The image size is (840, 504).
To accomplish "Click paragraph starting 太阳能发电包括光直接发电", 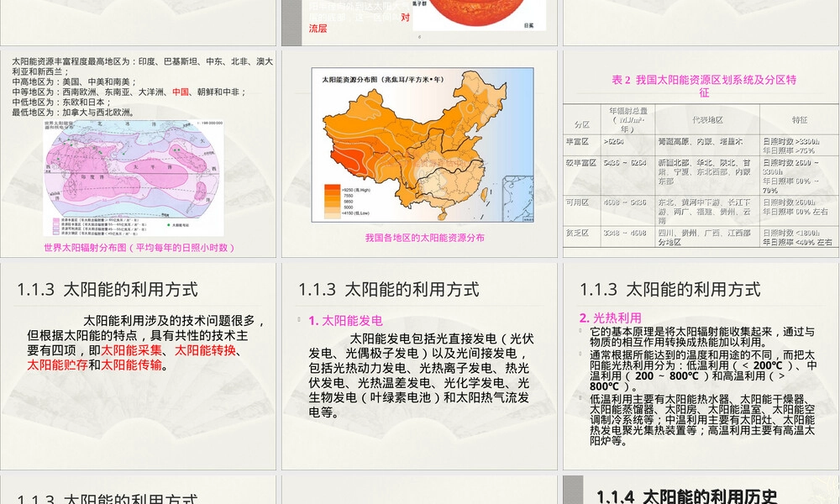I will 421,375.
